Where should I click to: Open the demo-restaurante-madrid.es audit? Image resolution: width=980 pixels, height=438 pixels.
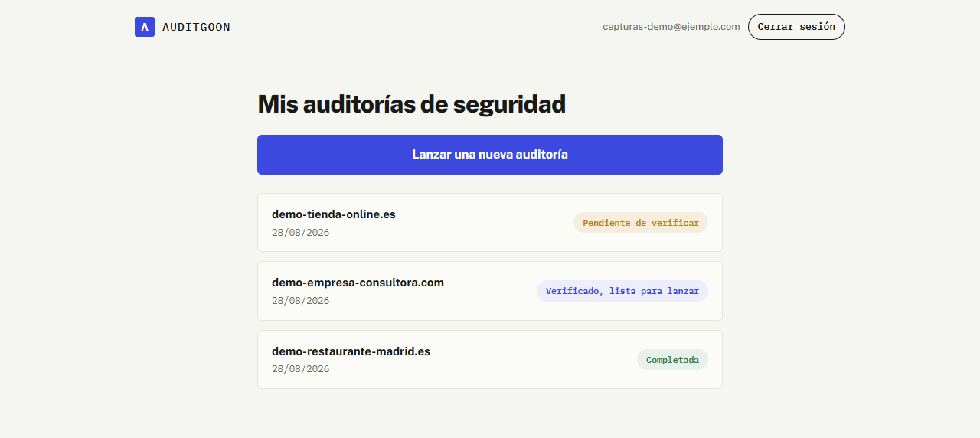click(x=490, y=359)
